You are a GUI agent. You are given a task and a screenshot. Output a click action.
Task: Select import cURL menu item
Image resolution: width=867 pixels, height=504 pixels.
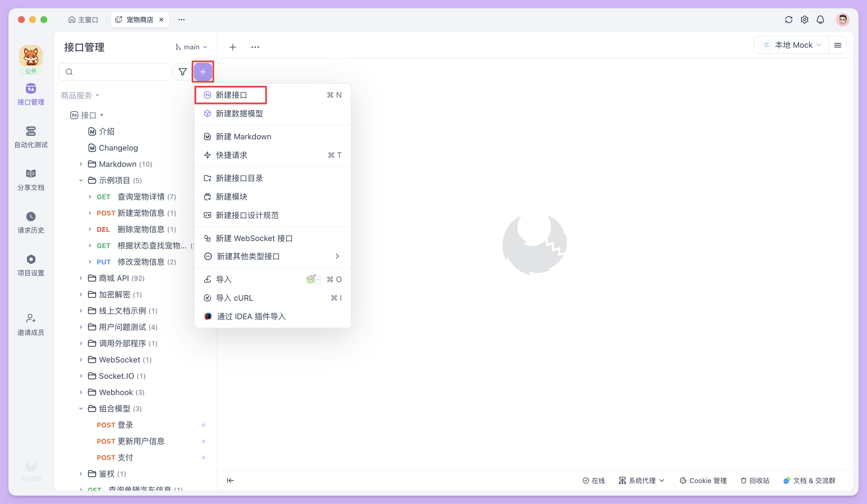(273, 298)
